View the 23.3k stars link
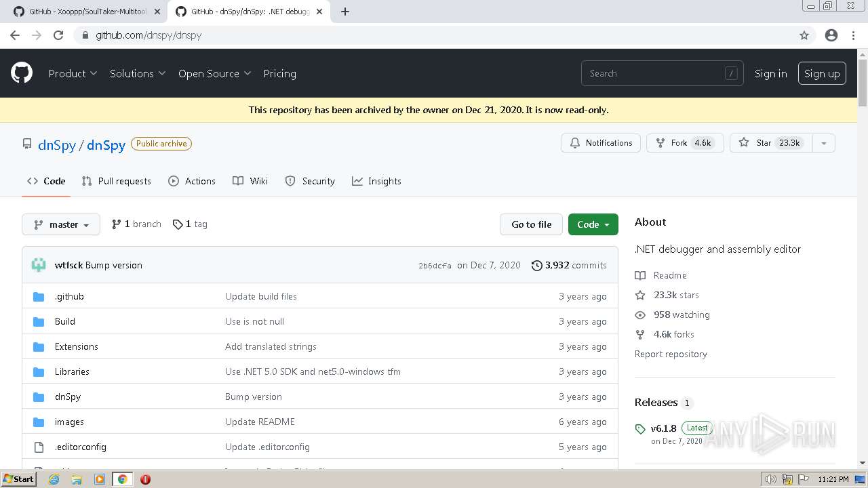 click(x=667, y=295)
